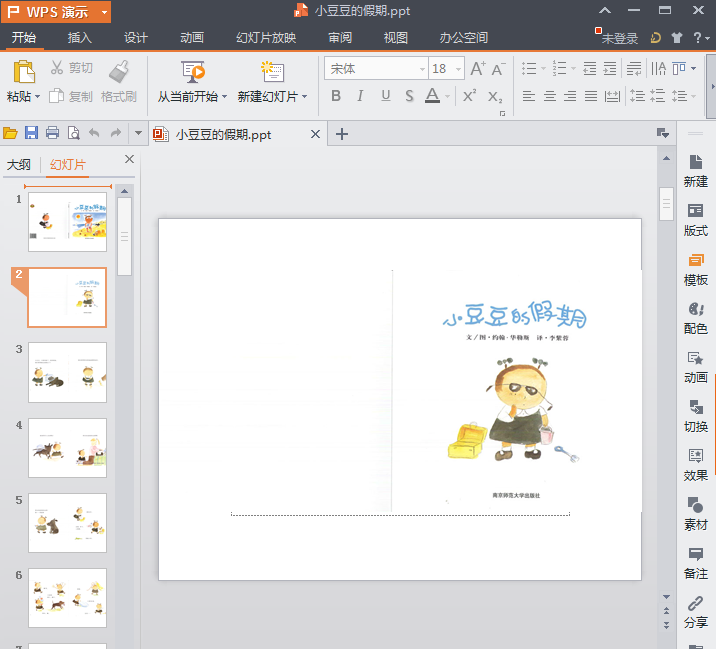Image resolution: width=716 pixels, height=649 pixels.
Task: Open the font dialog launcher
Action: (502, 113)
